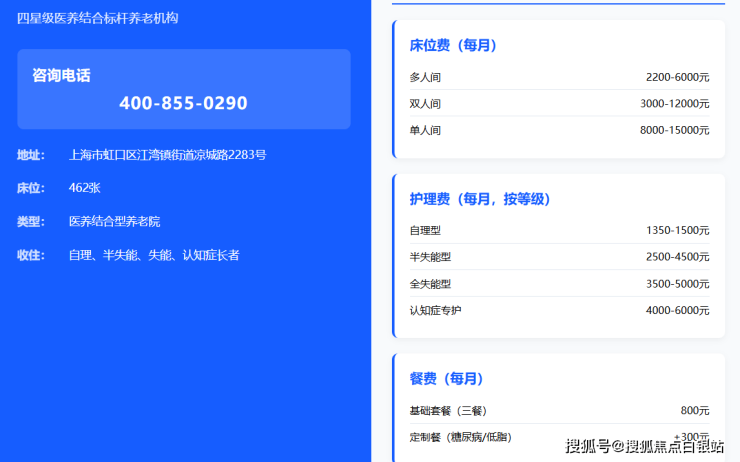Image resolution: width=740 pixels, height=462 pixels.
Task: Click the 双人间 3000-12000元 row
Action: pos(559,103)
